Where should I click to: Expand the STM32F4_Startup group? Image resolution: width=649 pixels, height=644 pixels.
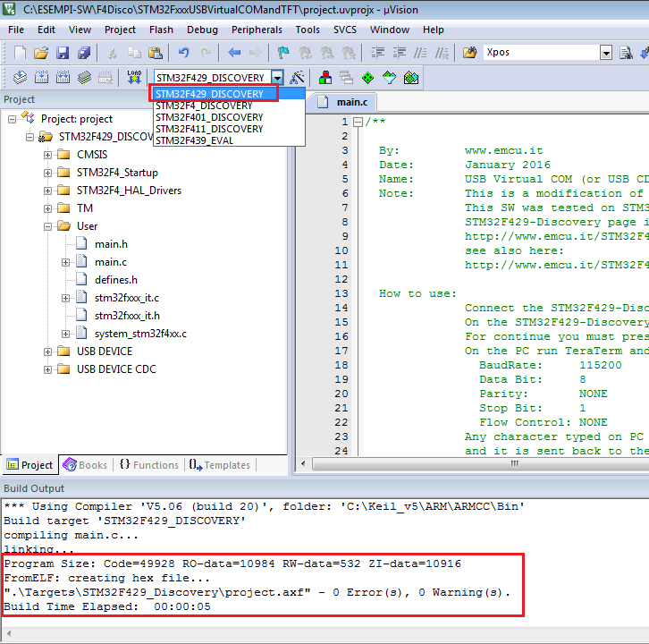click(48, 173)
